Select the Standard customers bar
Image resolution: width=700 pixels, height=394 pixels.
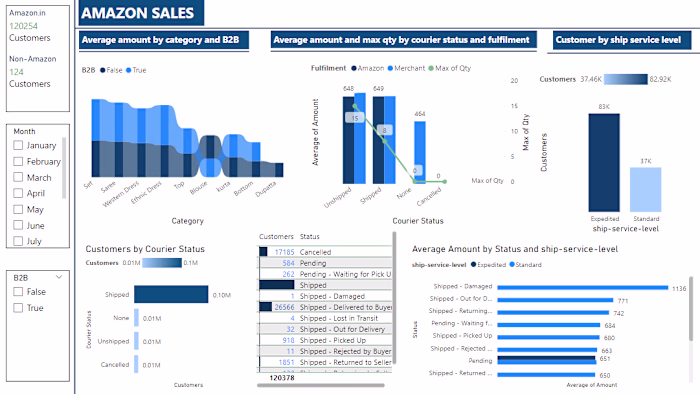[646, 190]
